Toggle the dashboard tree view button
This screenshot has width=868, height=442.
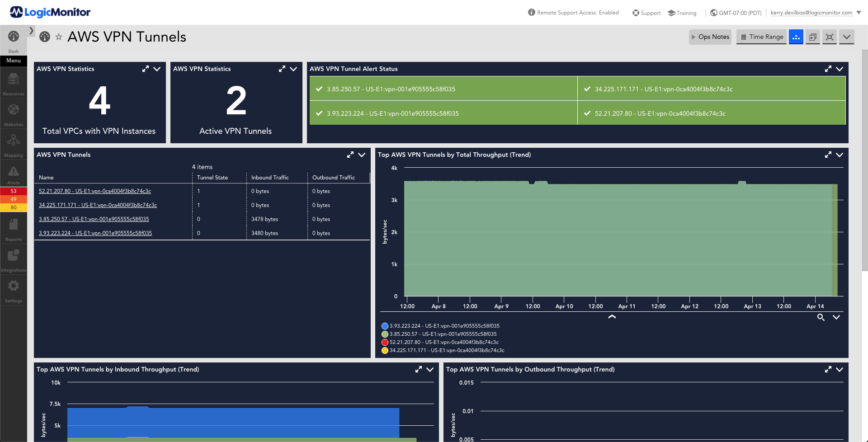click(796, 37)
